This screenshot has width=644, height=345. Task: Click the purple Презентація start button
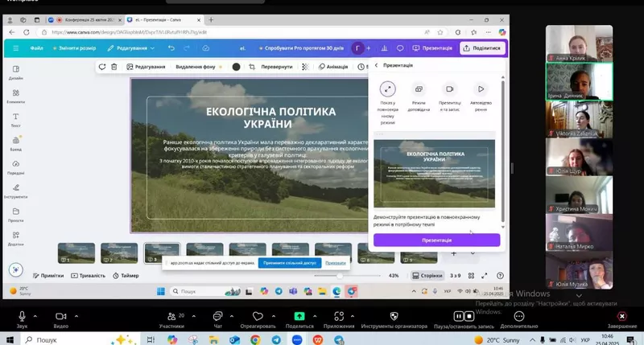[436, 240]
